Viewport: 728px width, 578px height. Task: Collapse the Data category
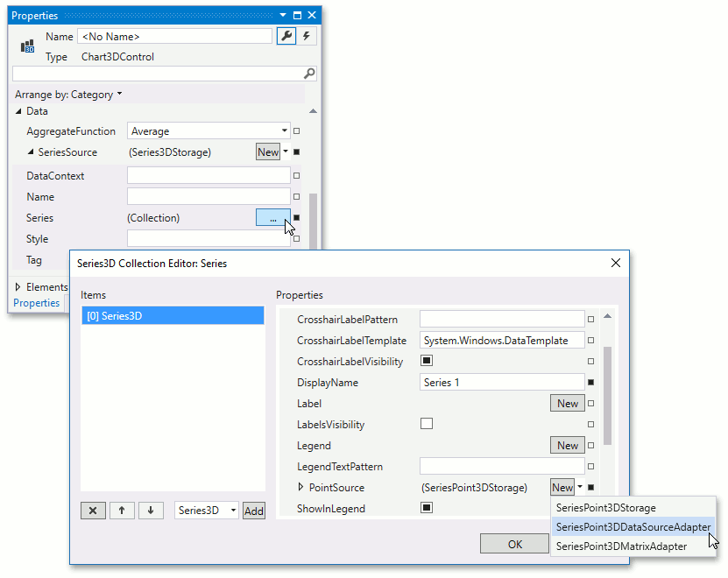[18, 111]
